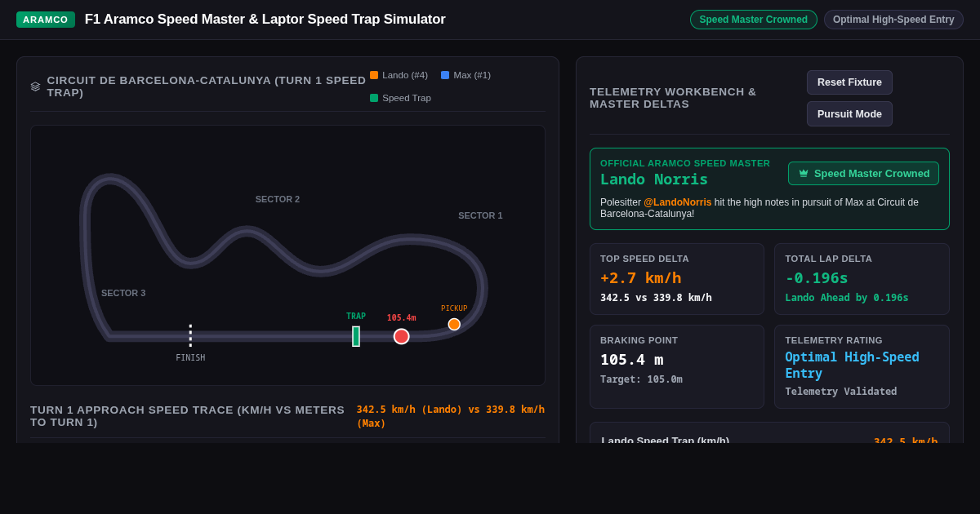The width and height of the screenshot is (980, 514).
Task: Click the dashed FINISH line marker
Action: pyautogui.click(x=190, y=335)
